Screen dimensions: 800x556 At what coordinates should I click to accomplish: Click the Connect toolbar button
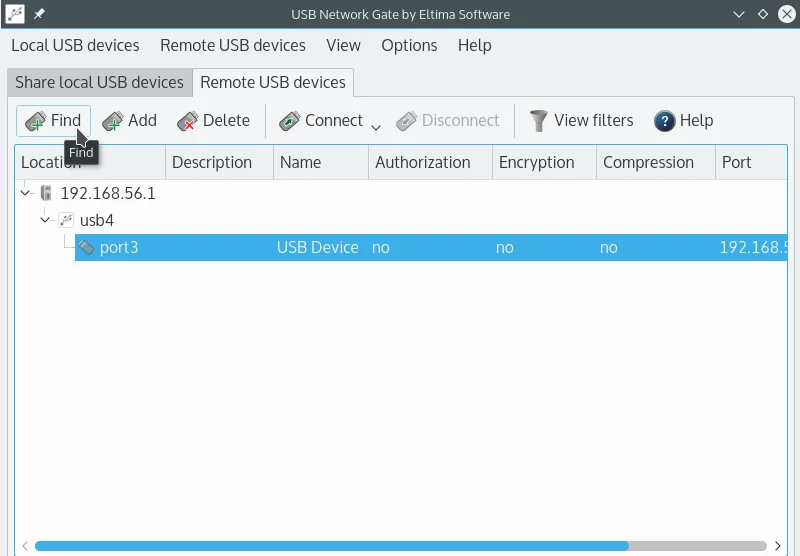(321, 121)
